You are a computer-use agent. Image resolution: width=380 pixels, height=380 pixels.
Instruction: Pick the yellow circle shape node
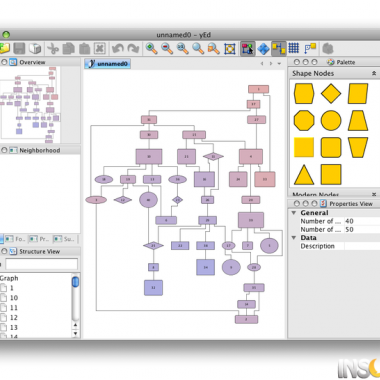[x=331, y=121]
